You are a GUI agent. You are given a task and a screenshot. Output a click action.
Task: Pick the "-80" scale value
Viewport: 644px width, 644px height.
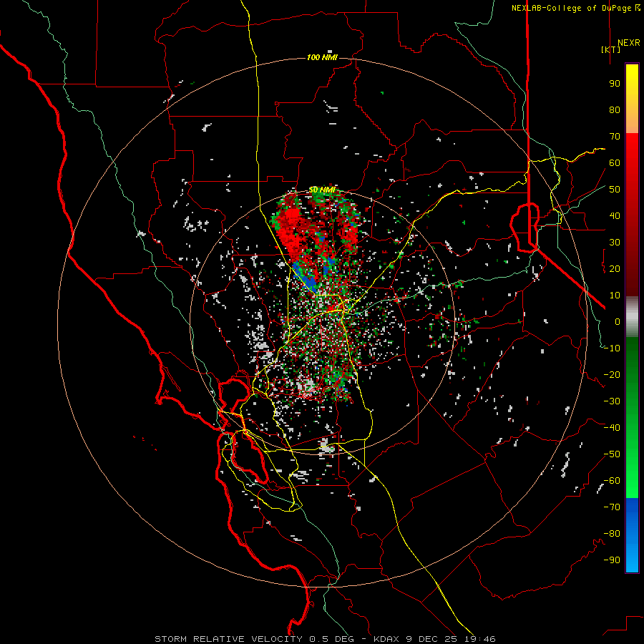(612, 534)
